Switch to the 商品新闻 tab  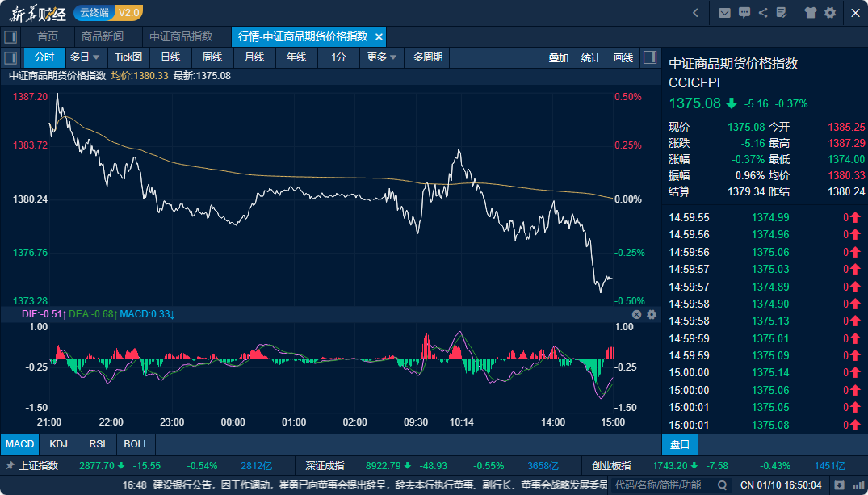103,36
